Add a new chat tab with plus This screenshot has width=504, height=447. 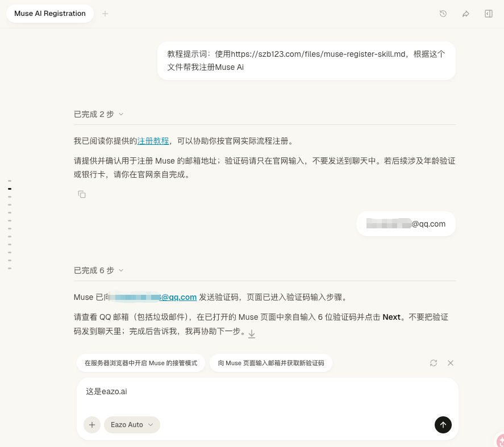pyautogui.click(x=105, y=14)
